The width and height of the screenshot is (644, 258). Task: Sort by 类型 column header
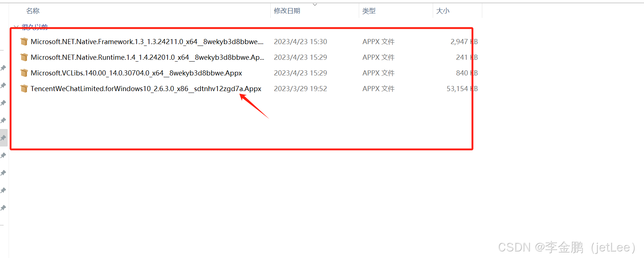point(369,11)
